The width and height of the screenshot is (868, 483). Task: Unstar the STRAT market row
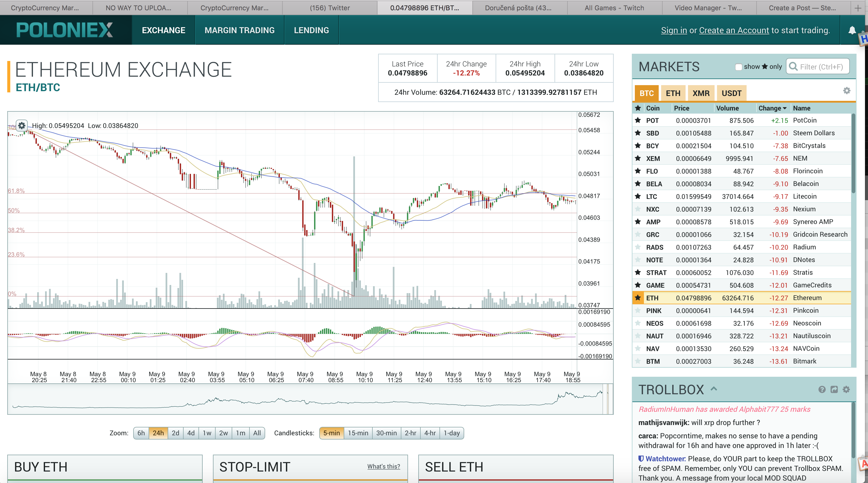click(638, 273)
